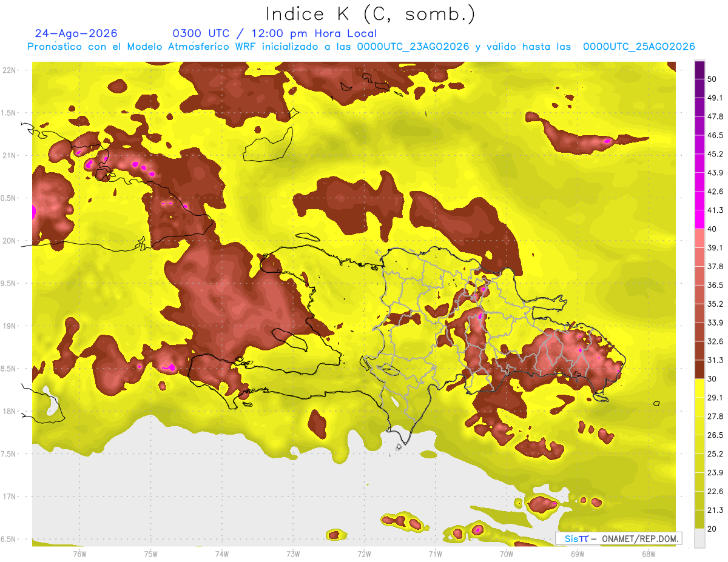Screen dimensions: 728x562
Task: Click the legend value "40"
Action: coord(713,229)
